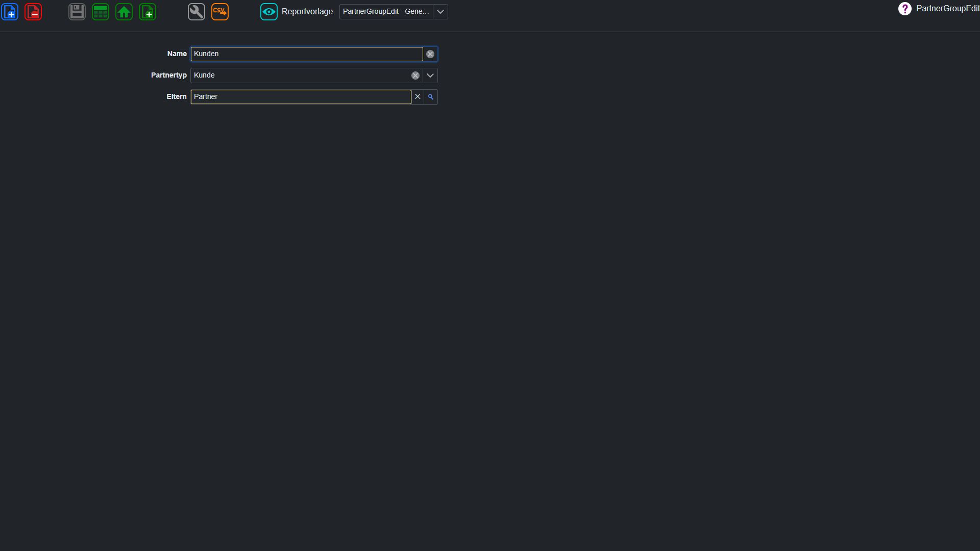Click the green add document icon
Viewport: 980px width, 551px height.
pos(148,12)
